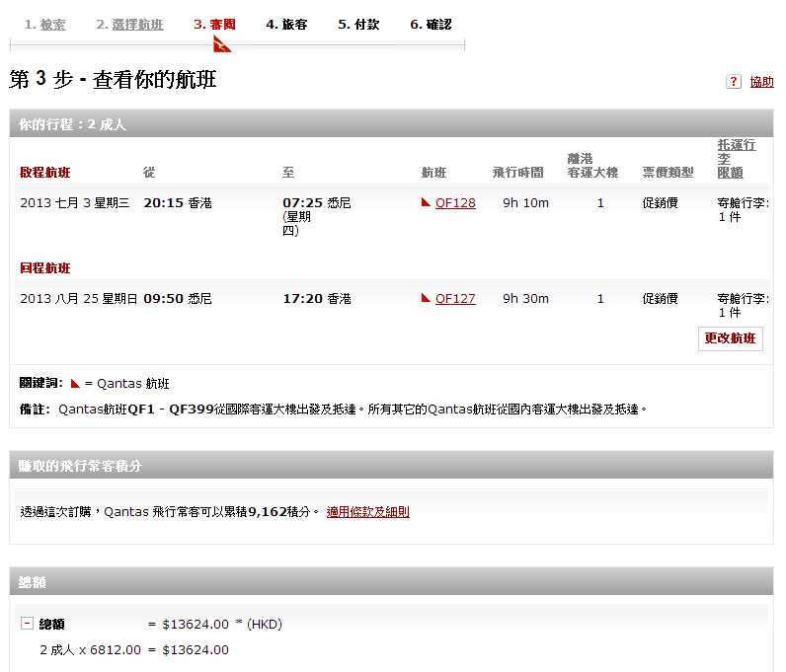This screenshot has height=672, width=786.
Task: Select step 6 確認 in progress bar
Action: pyautogui.click(x=431, y=25)
